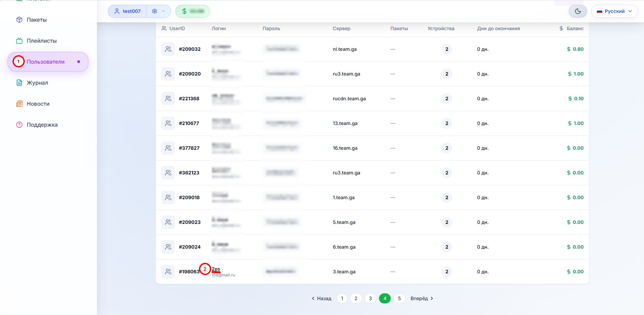Viewport: 644px width, 315px height.
Task: Click user icon for row #209032
Action: point(168,49)
